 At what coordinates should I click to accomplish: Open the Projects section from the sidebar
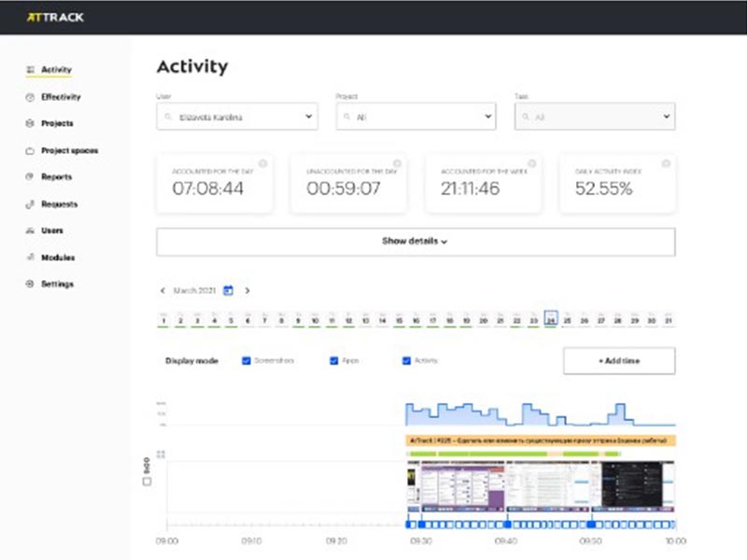point(31,123)
